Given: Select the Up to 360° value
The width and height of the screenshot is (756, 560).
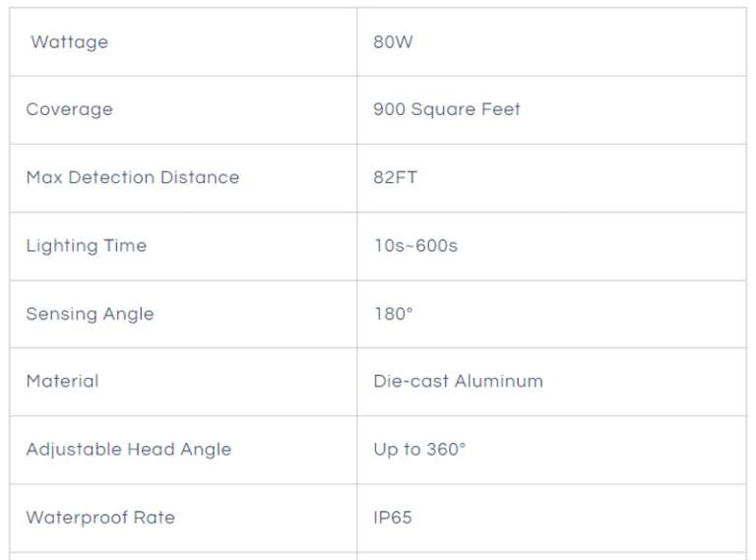Looking at the screenshot, I should pyautogui.click(x=419, y=449).
